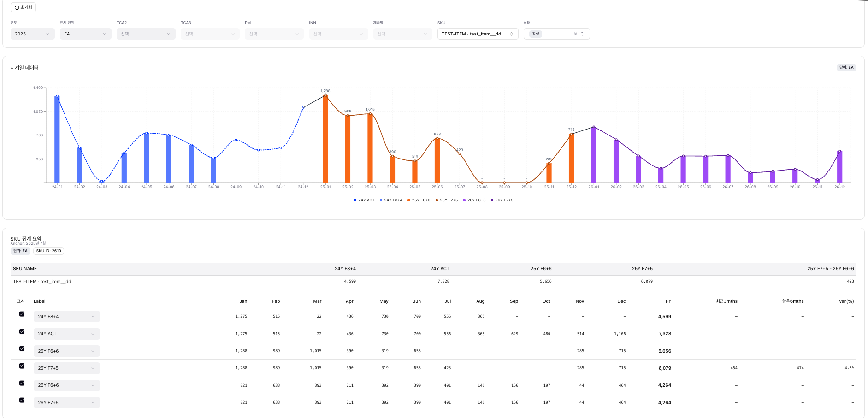Click the 25Y F6+6 legend marker
The width and height of the screenshot is (868, 418).
(x=408, y=200)
